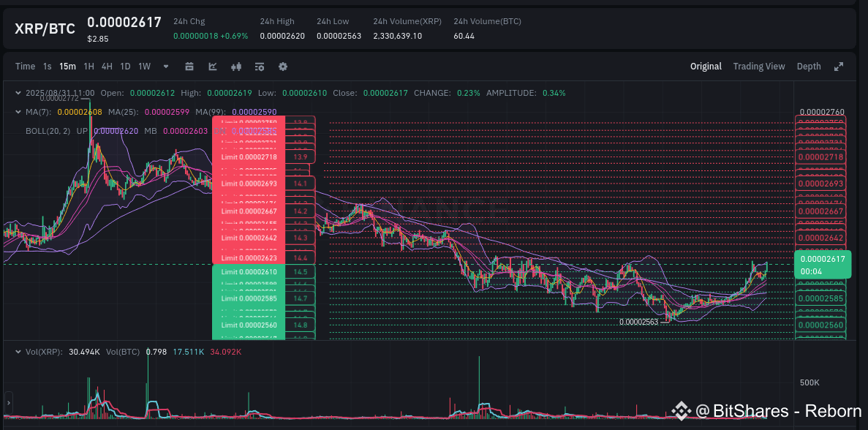Click the 14.7 order quantity box
868x430 pixels.
click(x=301, y=298)
